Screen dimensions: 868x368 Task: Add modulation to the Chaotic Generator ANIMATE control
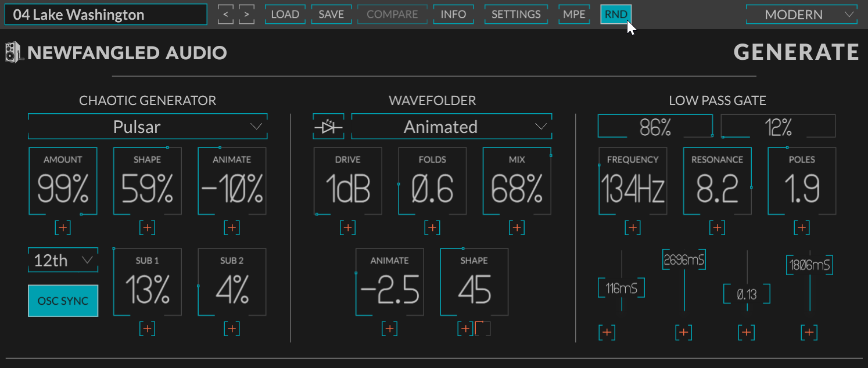tap(232, 228)
